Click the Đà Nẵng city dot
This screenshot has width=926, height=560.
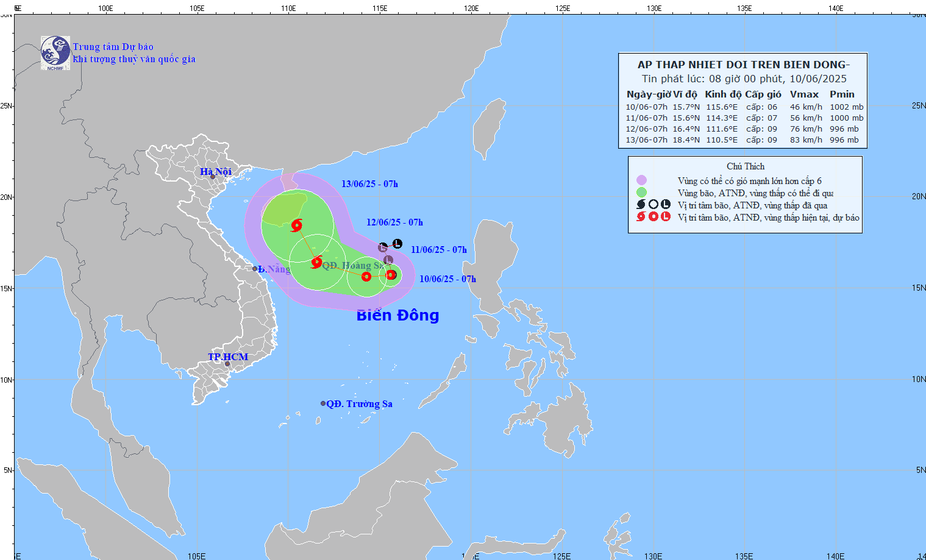point(255,269)
